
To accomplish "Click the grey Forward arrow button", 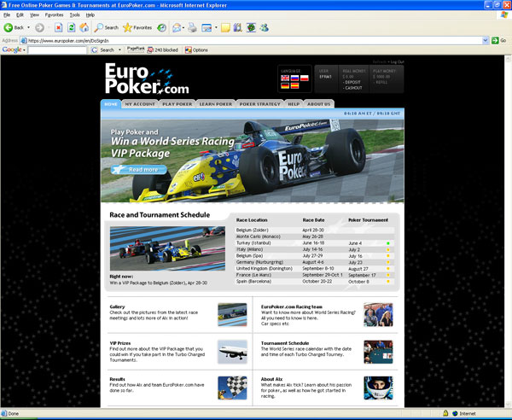I will click(x=39, y=28).
